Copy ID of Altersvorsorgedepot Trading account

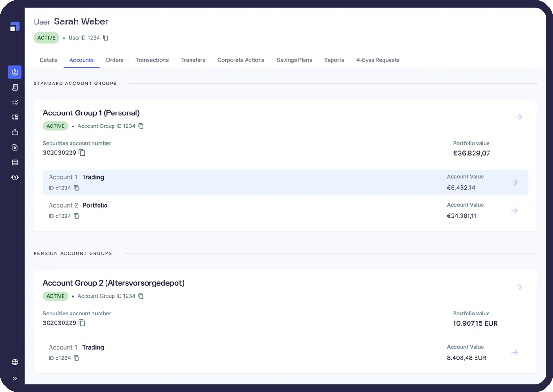(77, 358)
